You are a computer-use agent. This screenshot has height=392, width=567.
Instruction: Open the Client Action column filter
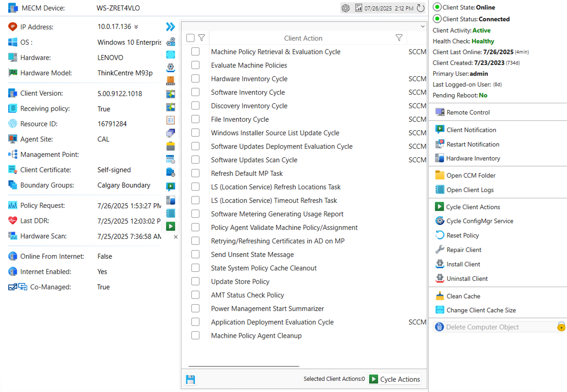399,38
